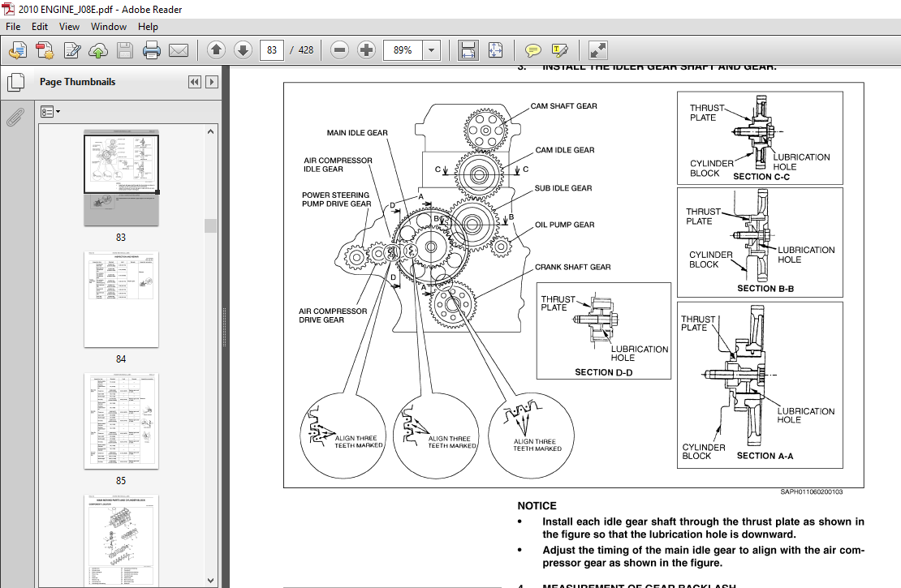This screenshot has width=901, height=588.
Task: Click the AIR COMPRESSOR DRIVE GEAR label
Action: 333,315
